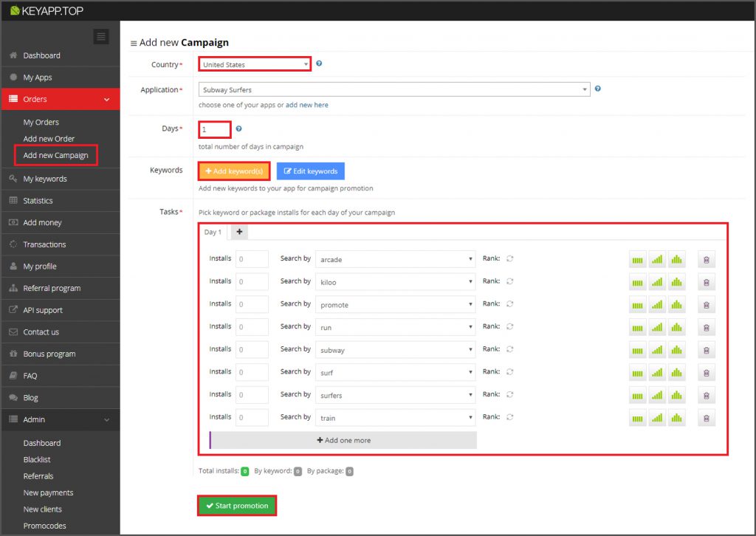
Task: Open Bonus program in sidebar
Action: tap(49, 354)
